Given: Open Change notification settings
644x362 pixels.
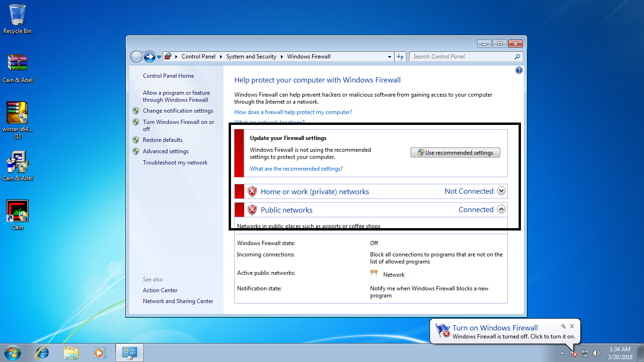Looking at the screenshot, I should pyautogui.click(x=178, y=111).
